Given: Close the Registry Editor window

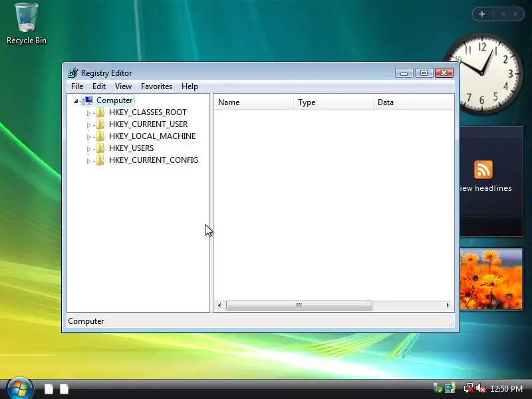Looking at the screenshot, I should click(x=444, y=73).
